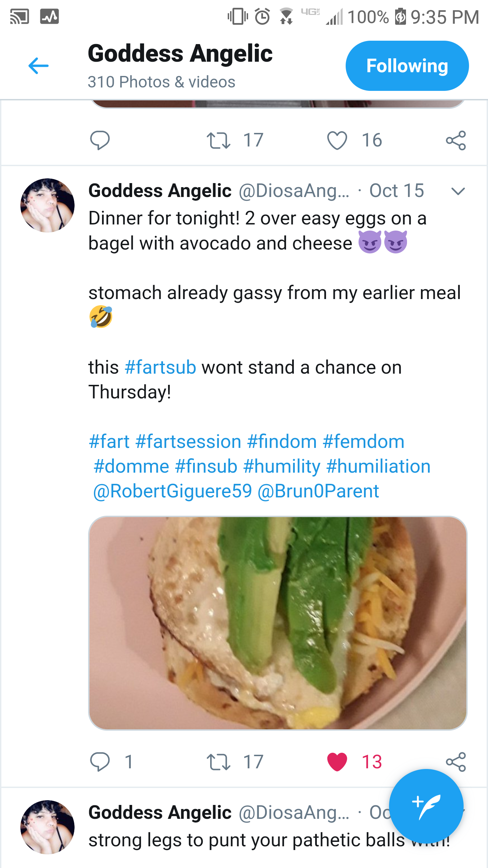Unlike the Oct 15 dinner tweet
Image resolution: width=488 pixels, height=868 pixels.
click(x=337, y=762)
